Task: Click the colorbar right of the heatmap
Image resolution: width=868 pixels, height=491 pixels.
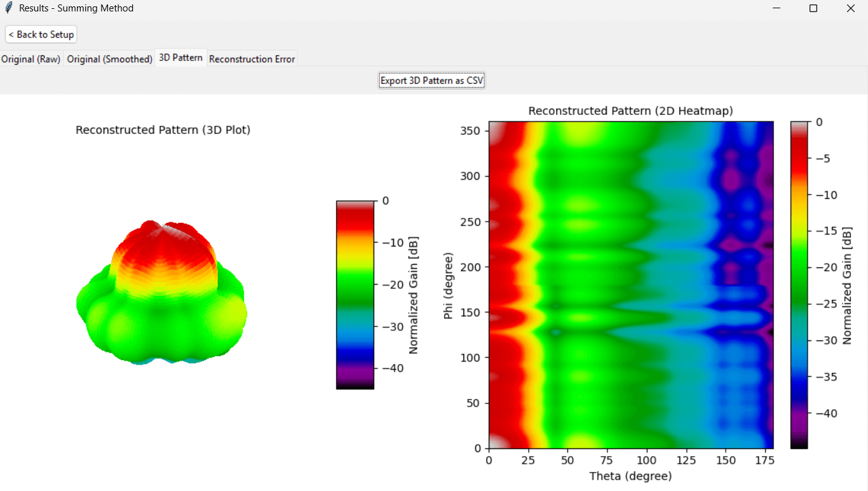Action: [x=799, y=285]
